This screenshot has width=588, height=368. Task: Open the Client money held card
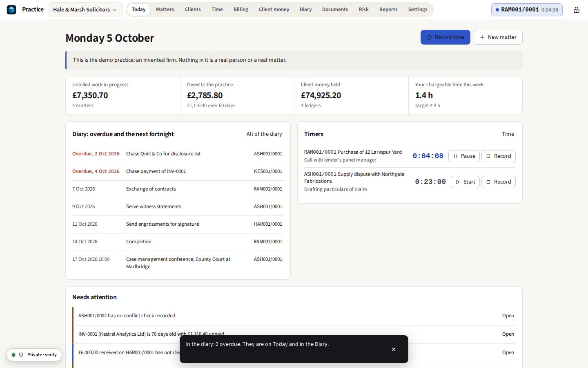coord(351,95)
